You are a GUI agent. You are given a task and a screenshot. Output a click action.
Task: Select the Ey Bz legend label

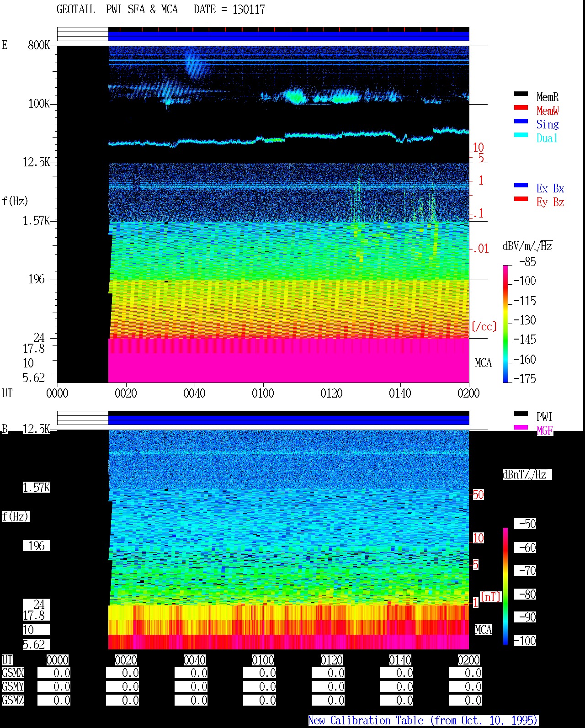[x=550, y=202]
